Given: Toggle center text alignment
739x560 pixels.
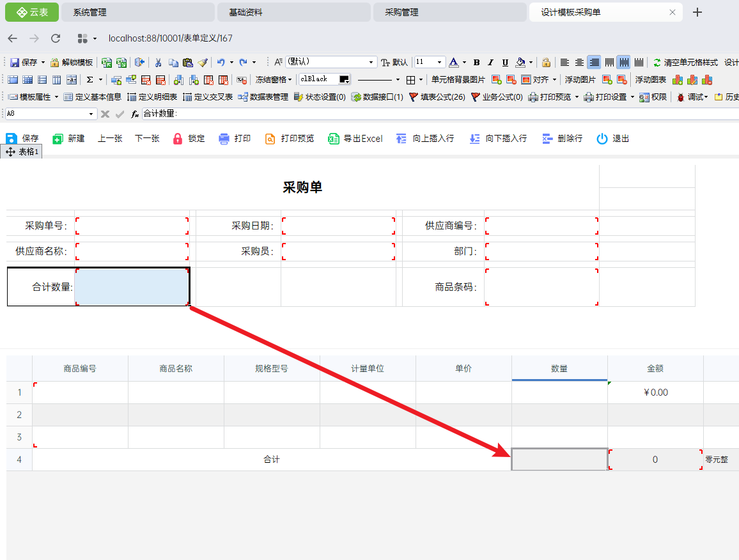Looking at the screenshot, I should [x=579, y=62].
